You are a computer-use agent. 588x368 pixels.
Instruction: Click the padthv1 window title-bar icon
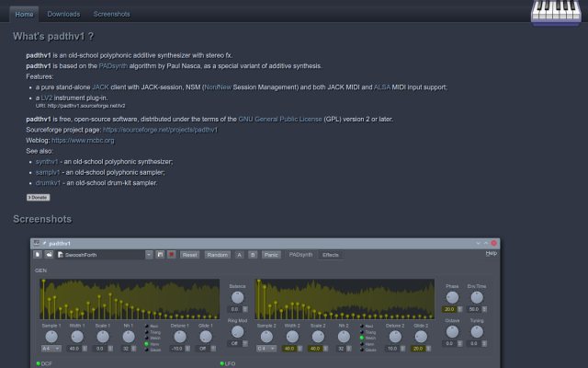tap(37, 243)
